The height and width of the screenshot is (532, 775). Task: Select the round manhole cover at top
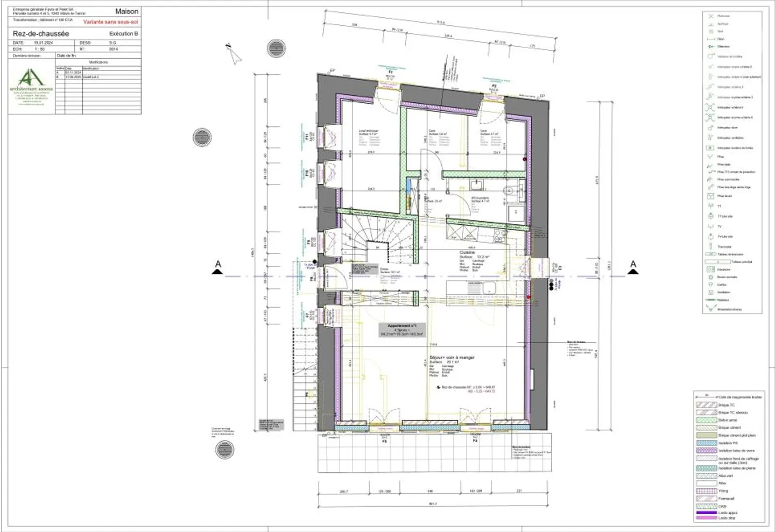pyautogui.click(x=277, y=48)
